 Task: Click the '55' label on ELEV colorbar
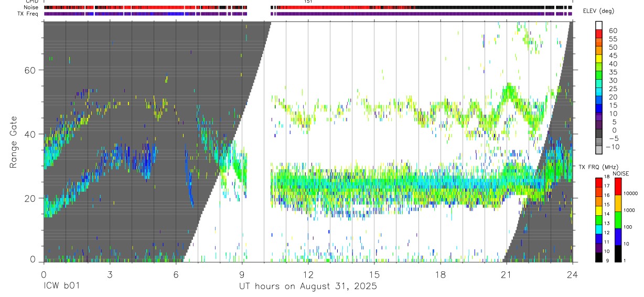pyautogui.click(x=613, y=39)
